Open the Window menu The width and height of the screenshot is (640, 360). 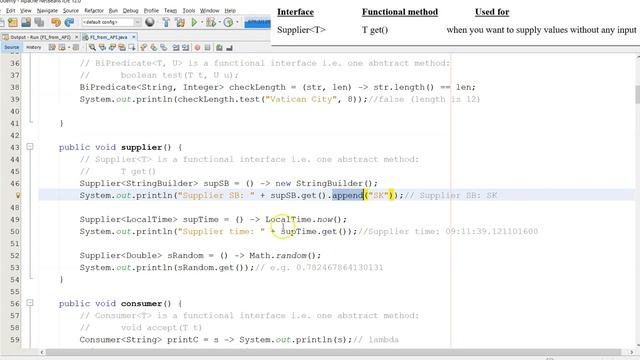[209, 10]
